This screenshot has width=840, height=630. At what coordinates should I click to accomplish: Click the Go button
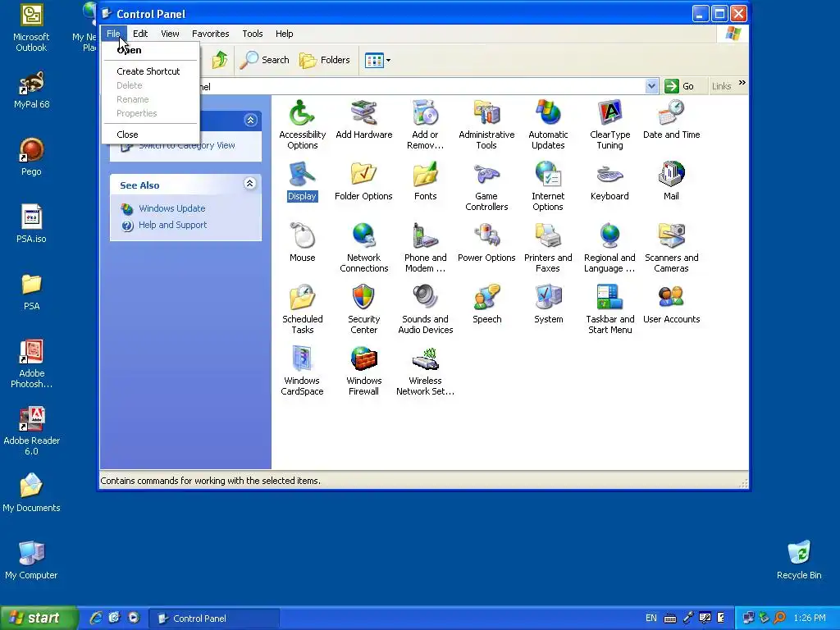pyautogui.click(x=679, y=85)
